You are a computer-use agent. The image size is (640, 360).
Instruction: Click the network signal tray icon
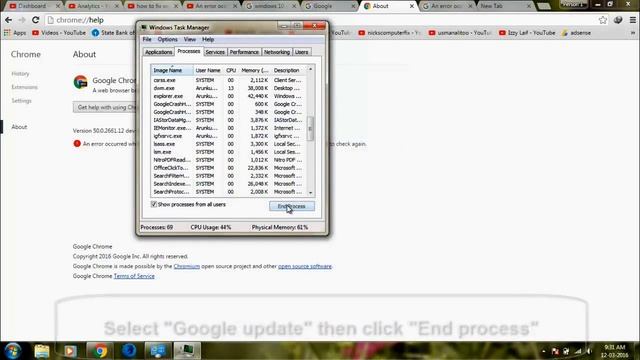[578, 351]
